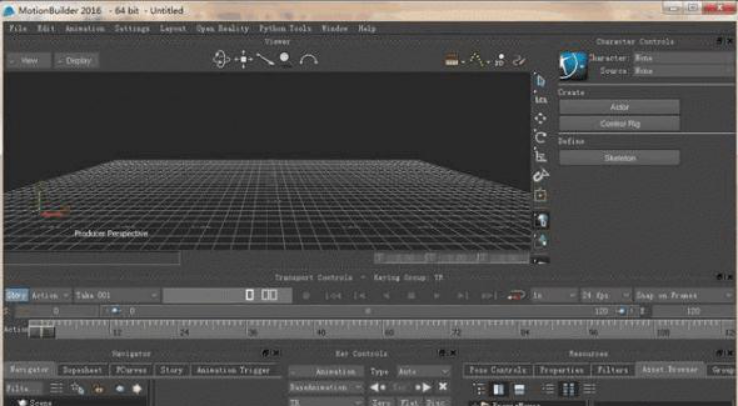Choose the Select arrow tool beside Viewer
738x406 pixels.
(x=540, y=80)
